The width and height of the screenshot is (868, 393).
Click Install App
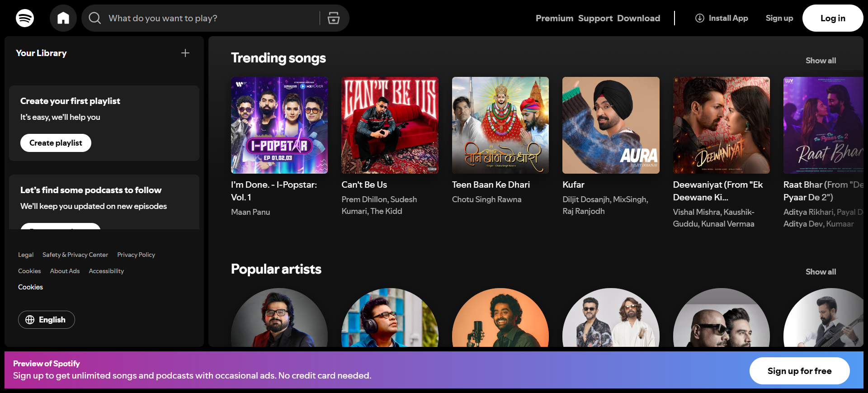(x=722, y=18)
